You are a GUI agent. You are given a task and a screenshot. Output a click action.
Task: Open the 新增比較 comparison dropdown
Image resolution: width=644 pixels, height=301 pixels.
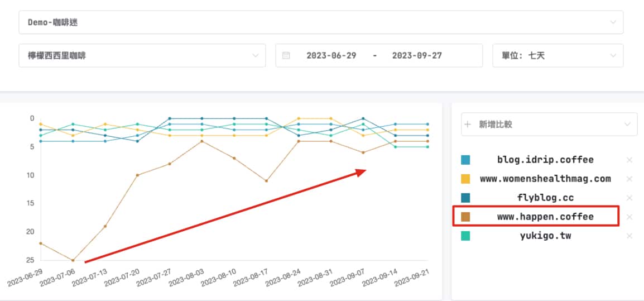pyautogui.click(x=549, y=125)
